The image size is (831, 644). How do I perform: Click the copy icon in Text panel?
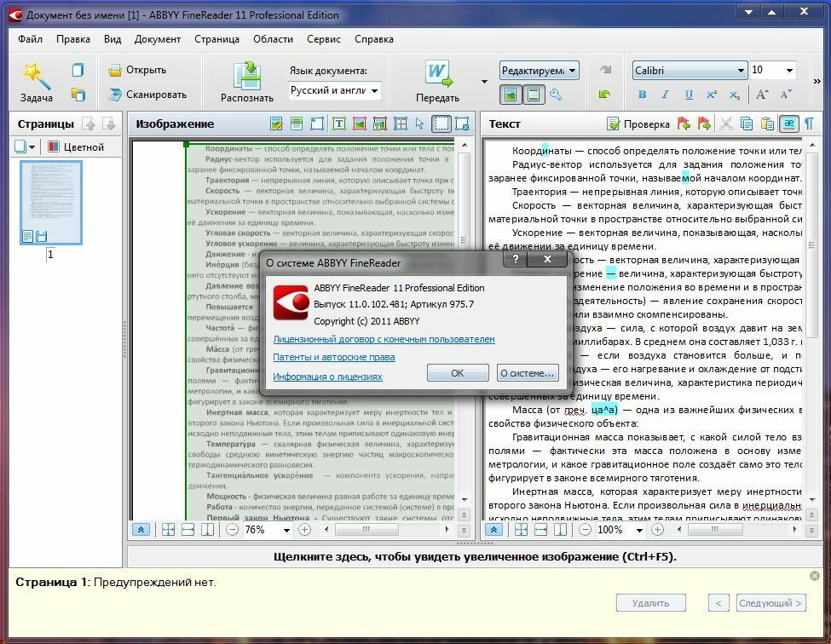point(747,124)
